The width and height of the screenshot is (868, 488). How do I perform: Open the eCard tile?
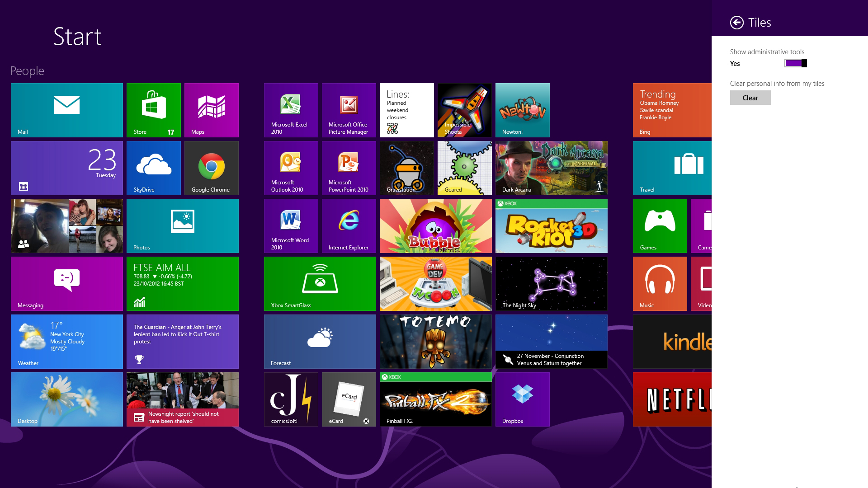349,399
